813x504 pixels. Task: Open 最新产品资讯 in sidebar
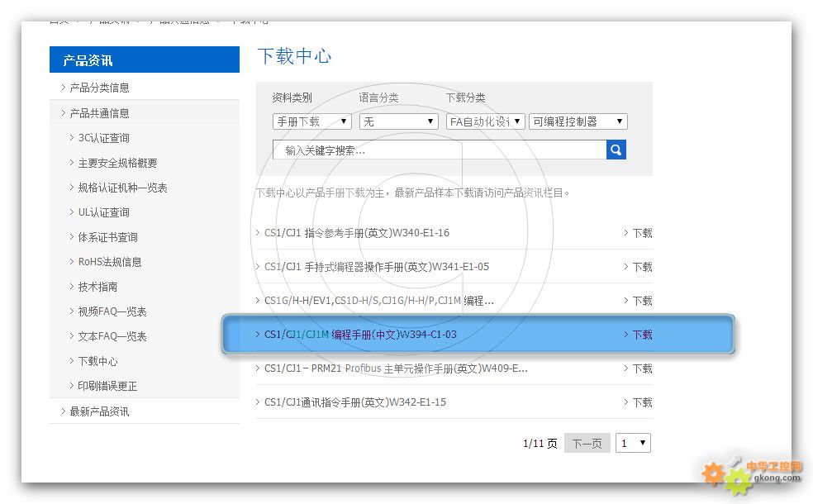(99, 411)
